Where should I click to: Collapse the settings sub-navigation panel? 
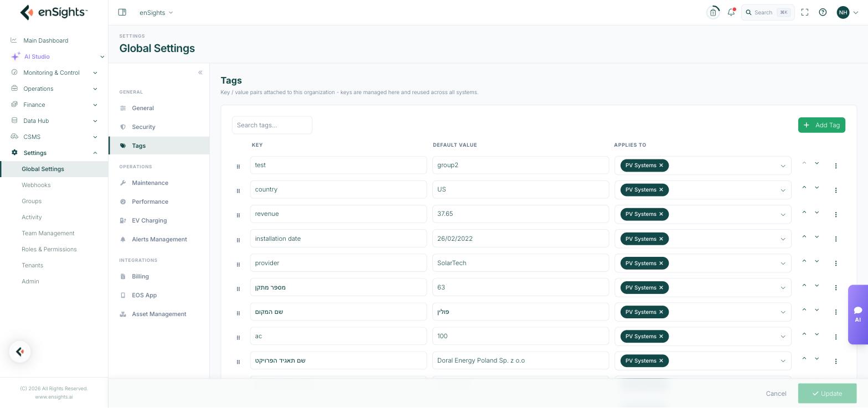click(x=200, y=73)
